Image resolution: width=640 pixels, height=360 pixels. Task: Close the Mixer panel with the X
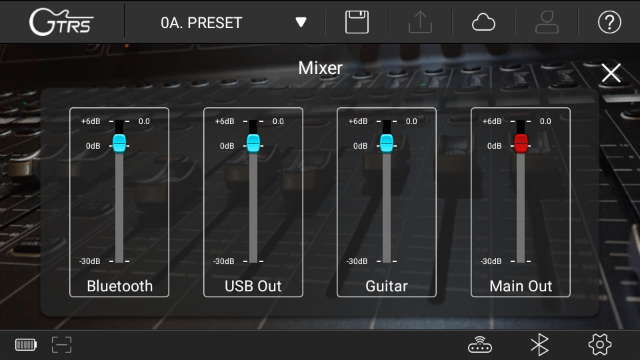pos(611,73)
